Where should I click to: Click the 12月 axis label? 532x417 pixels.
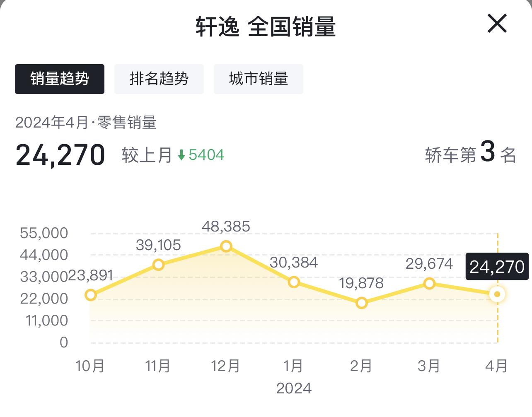click(226, 366)
